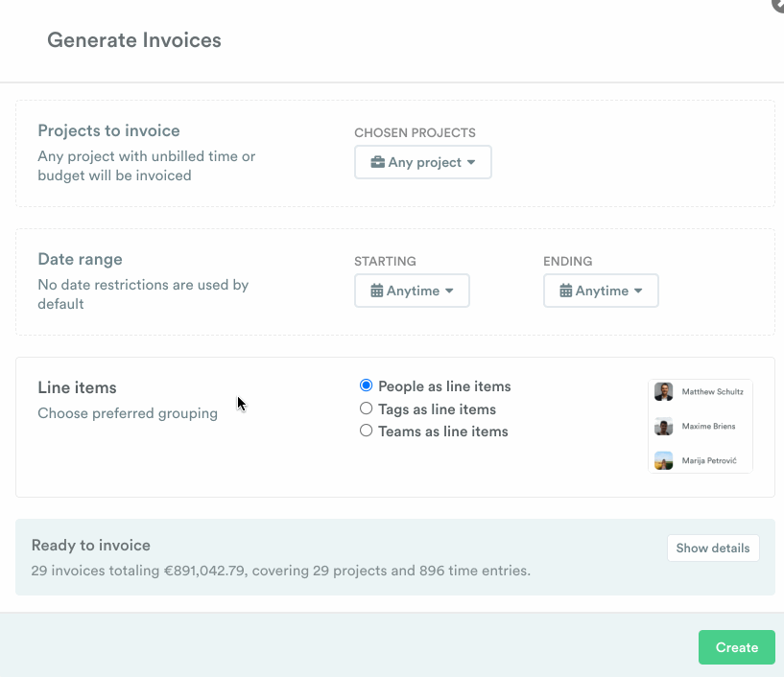Click Maxime Briens's avatar in the preview
Screen dimensions: 784x677
[x=663, y=427]
